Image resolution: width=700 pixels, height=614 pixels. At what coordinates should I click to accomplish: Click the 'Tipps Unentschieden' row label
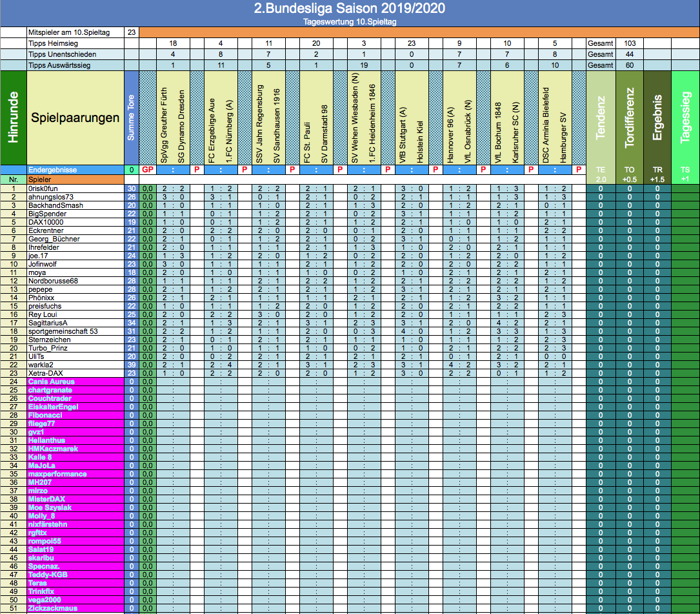pyautogui.click(x=75, y=54)
